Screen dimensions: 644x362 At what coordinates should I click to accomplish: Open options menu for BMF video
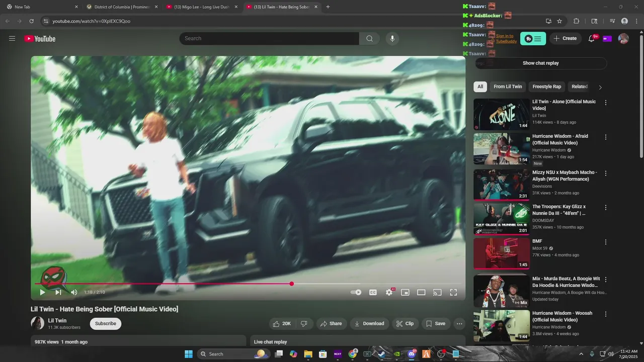click(606, 242)
